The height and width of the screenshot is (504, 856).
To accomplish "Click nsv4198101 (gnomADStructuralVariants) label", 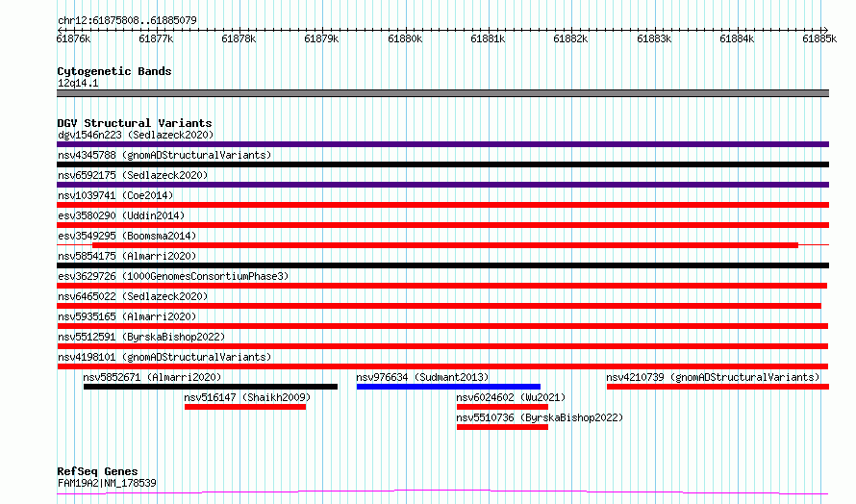I will (164, 357).
